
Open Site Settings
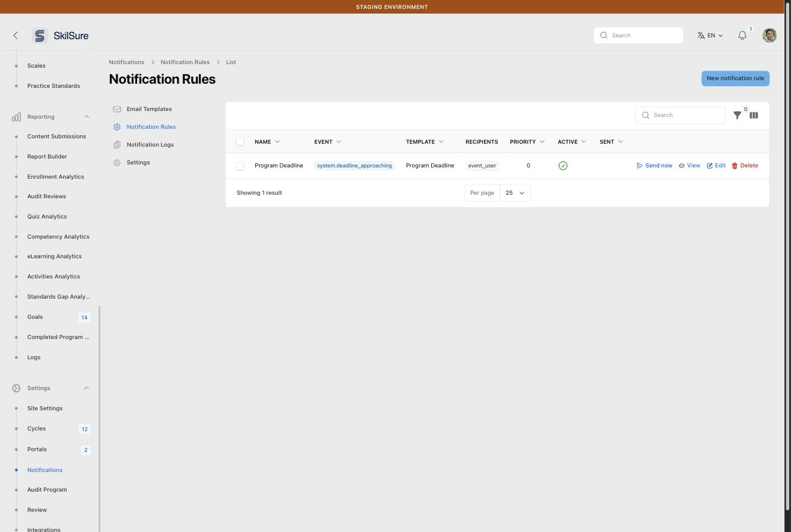tap(45, 408)
